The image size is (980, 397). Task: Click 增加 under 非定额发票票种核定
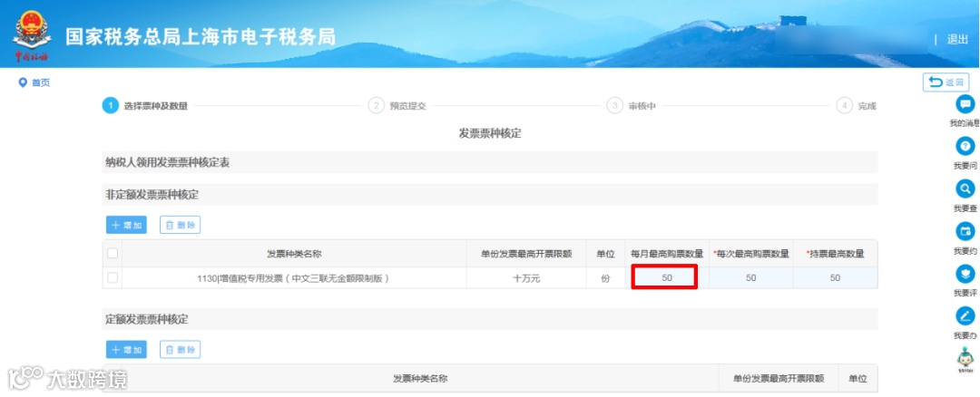(x=126, y=226)
